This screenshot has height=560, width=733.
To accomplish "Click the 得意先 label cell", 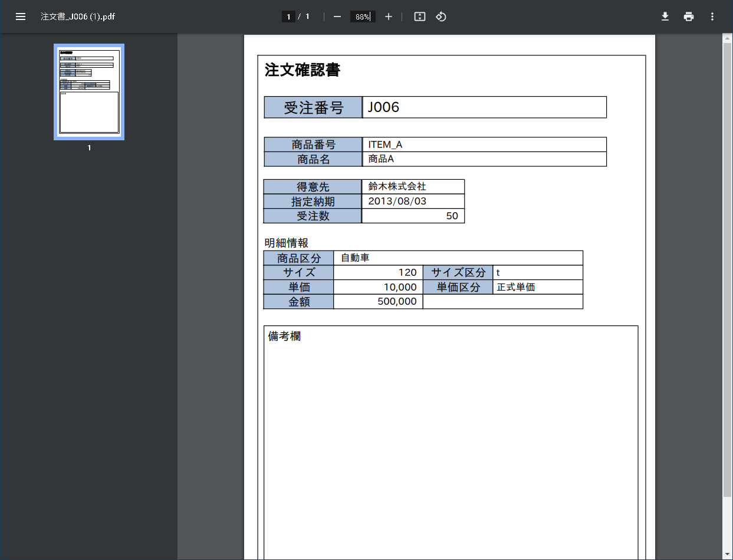I will point(313,187).
